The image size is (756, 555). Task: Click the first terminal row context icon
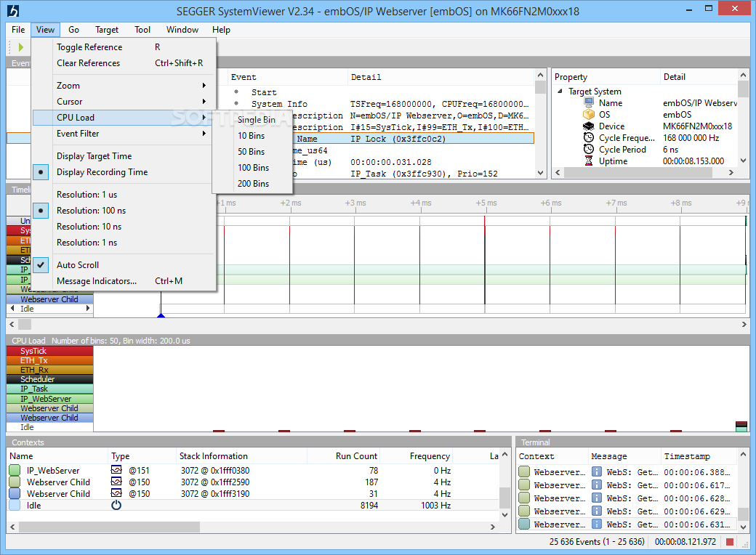point(524,472)
